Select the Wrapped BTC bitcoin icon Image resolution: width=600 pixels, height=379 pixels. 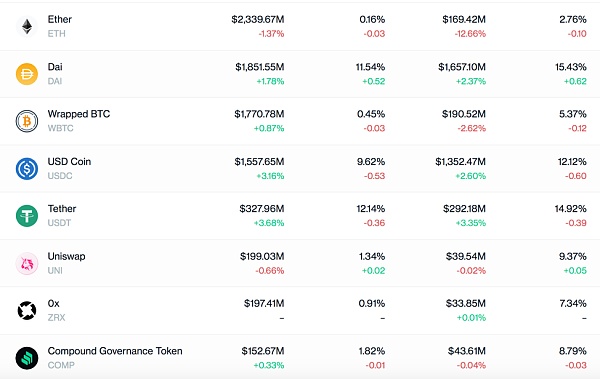[x=27, y=121]
